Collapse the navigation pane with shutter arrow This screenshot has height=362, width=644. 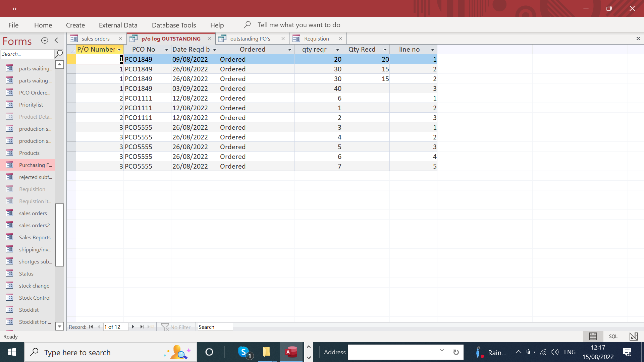56,41
